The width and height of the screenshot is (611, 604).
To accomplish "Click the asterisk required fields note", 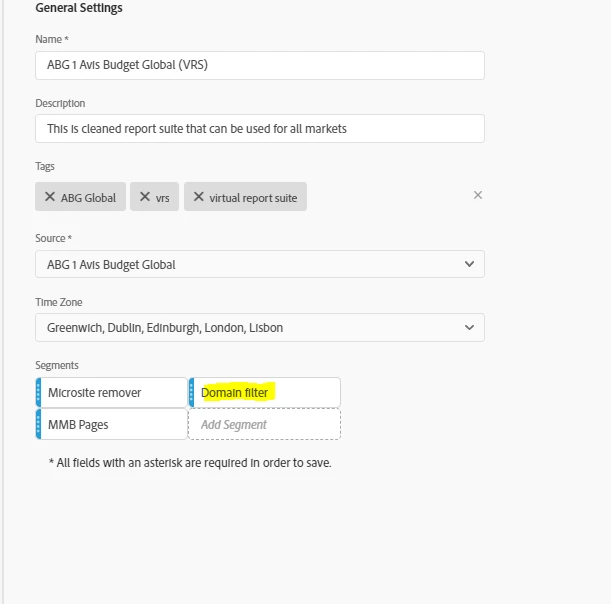I will (x=190, y=463).
